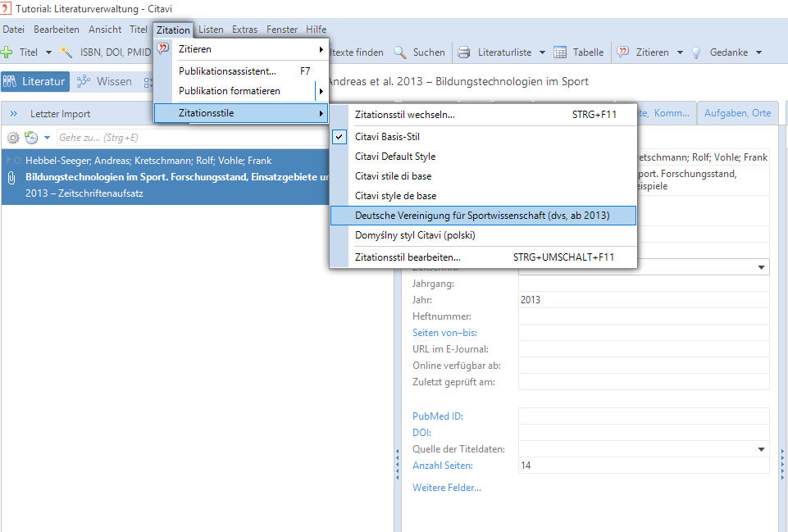The image size is (788, 532).
Task: Open the Bearbeiten menu
Action: pyautogui.click(x=57, y=30)
